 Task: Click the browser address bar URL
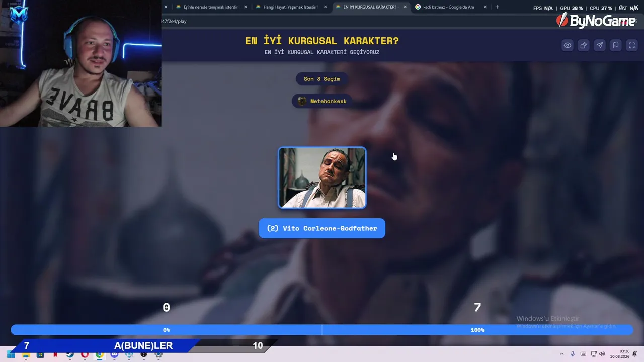tap(174, 21)
